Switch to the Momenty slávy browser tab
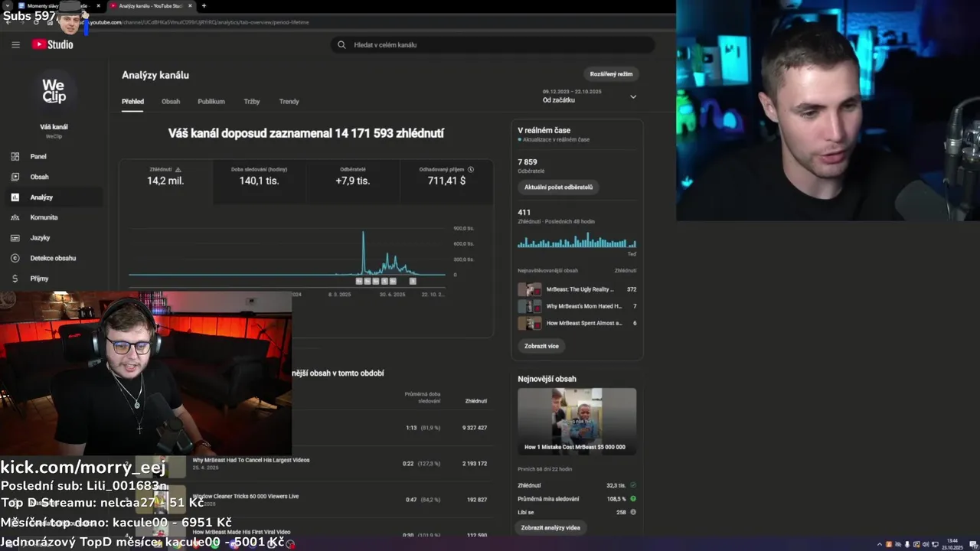The width and height of the screenshot is (980, 551). click(x=58, y=6)
